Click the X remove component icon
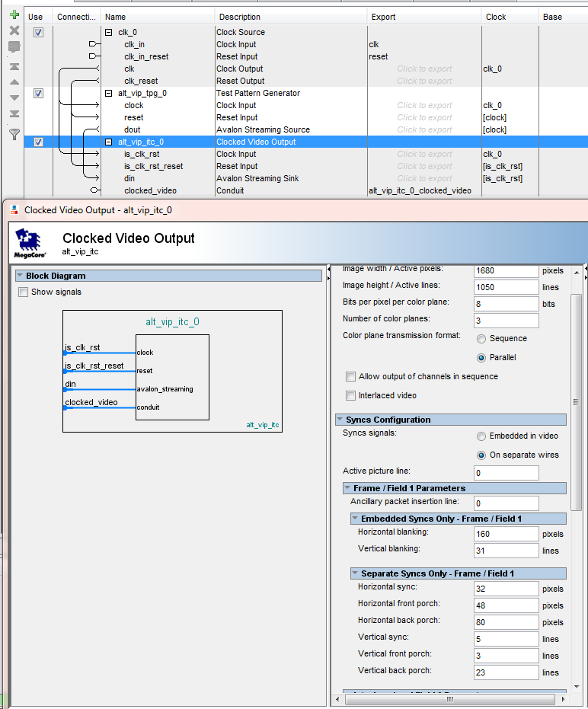The width and height of the screenshot is (588, 709). click(x=14, y=30)
